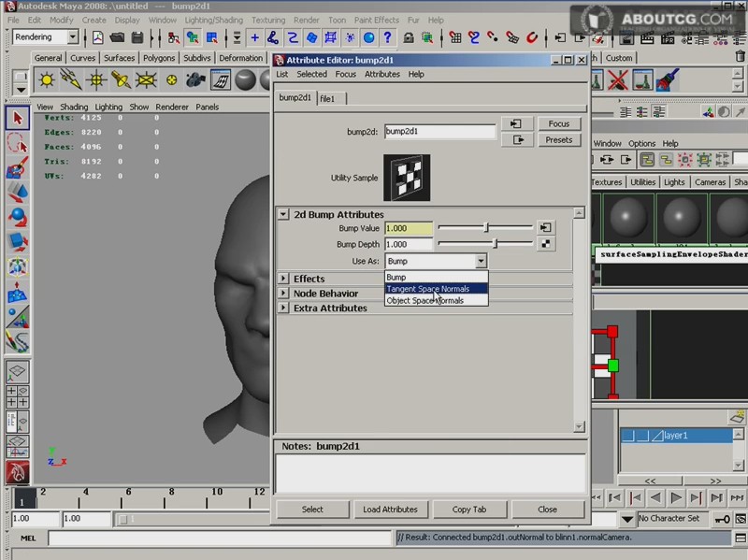Click the blue sphere render icon in toolbar
Screen dimensions: 748x560
click(x=368, y=37)
